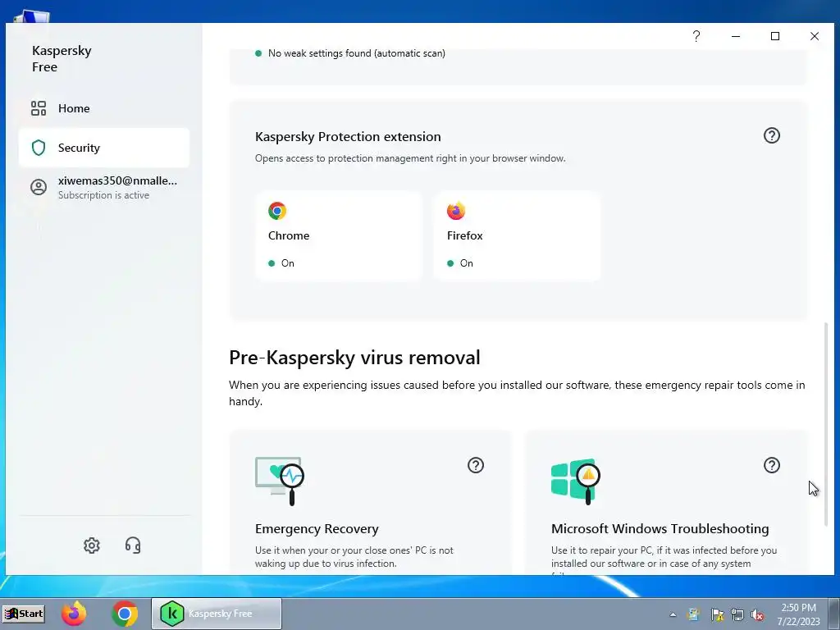The height and width of the screenshot is (630, 840).
Task: Click the Emergency Recovery title
Action: coord(317,529)
